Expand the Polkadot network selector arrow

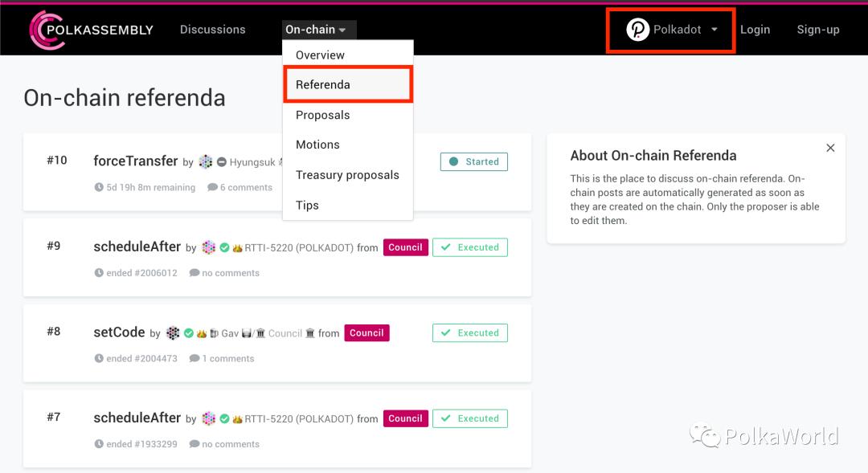714,30
